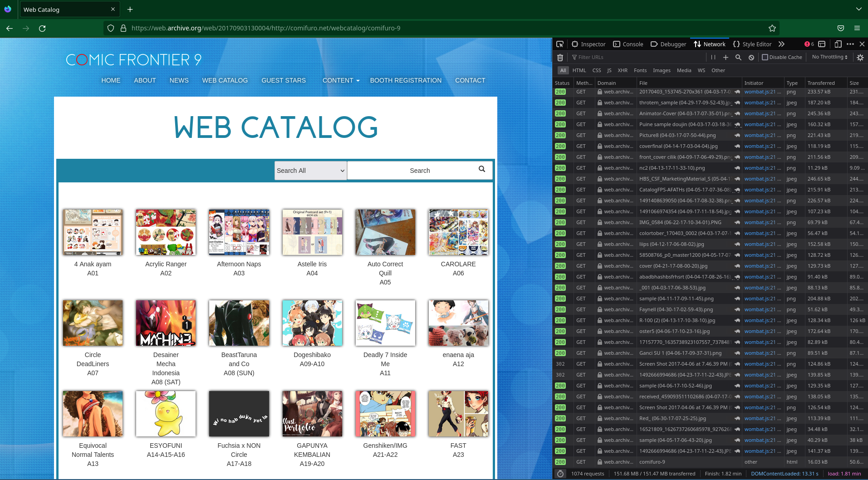Open the GUEST STARS page link

284,80
